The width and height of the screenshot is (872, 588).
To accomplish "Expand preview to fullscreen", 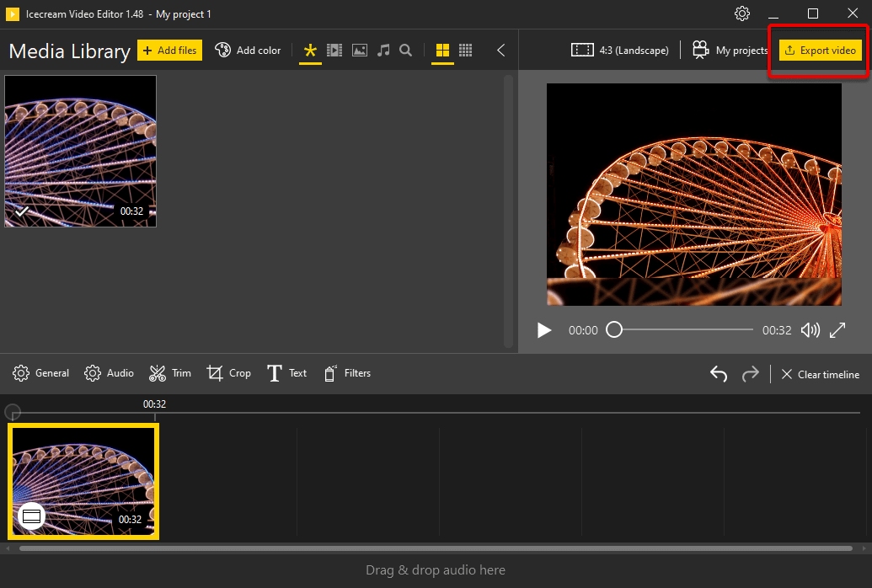I will [x=837, y=330].
